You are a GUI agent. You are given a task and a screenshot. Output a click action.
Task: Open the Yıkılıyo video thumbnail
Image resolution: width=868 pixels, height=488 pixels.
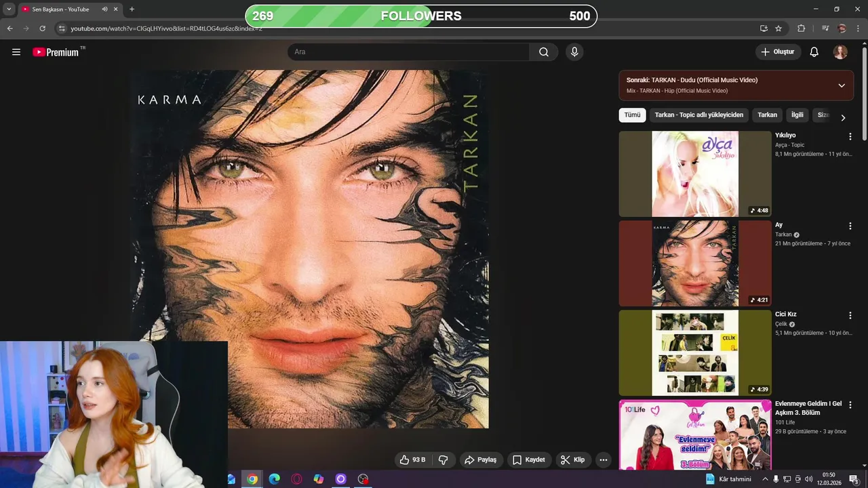[695, 174]
